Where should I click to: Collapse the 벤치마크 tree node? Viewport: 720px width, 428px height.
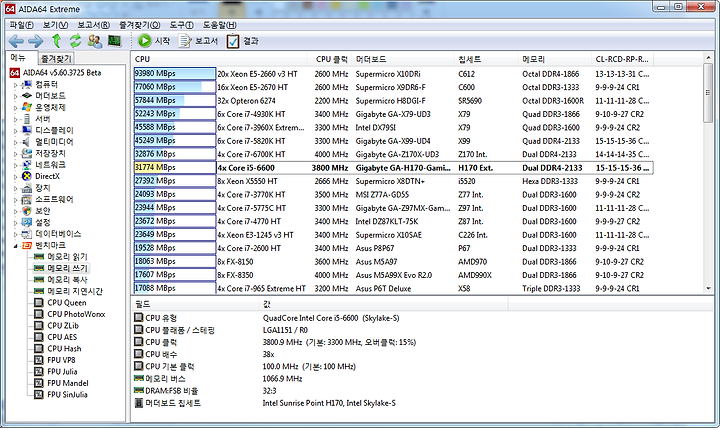(15, 246)
